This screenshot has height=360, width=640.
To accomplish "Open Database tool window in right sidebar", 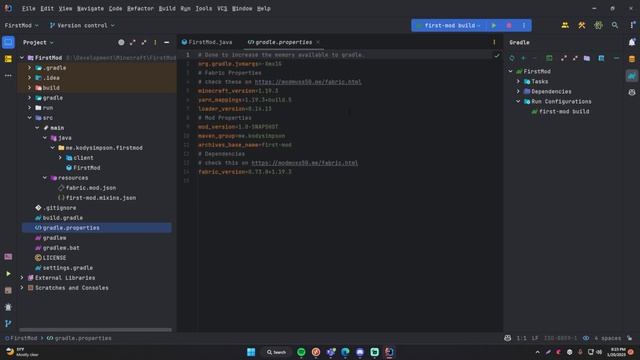I will click(632, 59).
